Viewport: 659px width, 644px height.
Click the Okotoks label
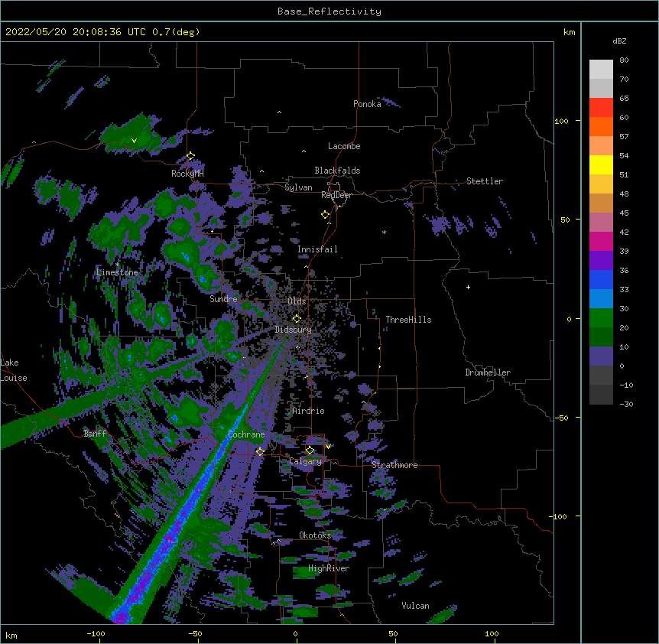pos(315,535)
